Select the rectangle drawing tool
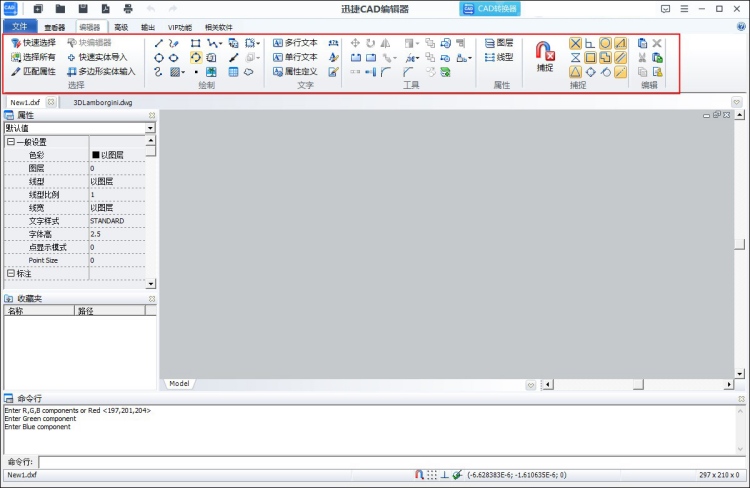Viewport: 750px width, 488px height. tap(195, 44)
